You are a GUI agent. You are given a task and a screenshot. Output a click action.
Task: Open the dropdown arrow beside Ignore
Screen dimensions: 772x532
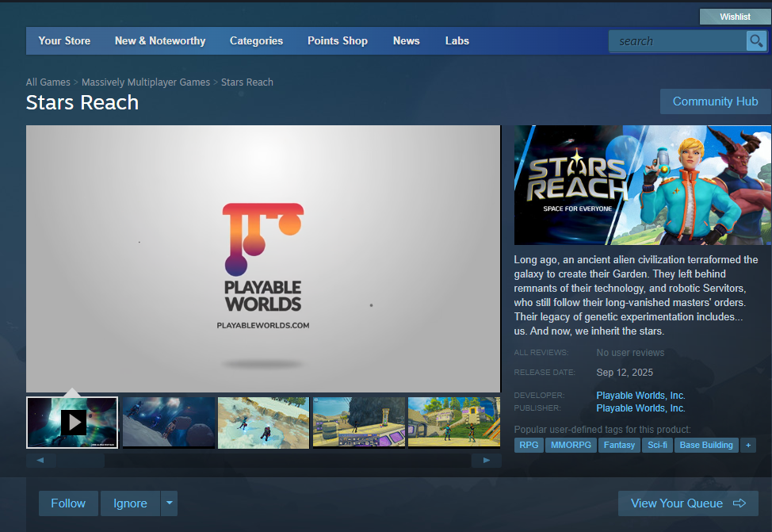(x=169, y=503)
